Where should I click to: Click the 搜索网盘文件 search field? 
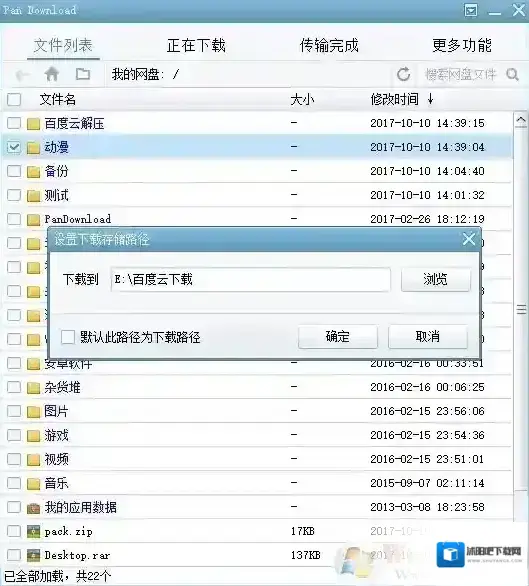(461, 74)
